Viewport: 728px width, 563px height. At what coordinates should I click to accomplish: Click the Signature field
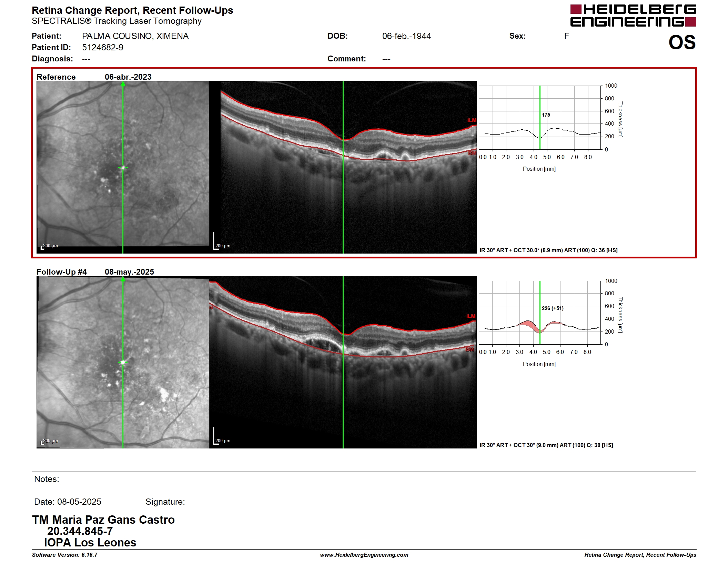pos(165,502)
